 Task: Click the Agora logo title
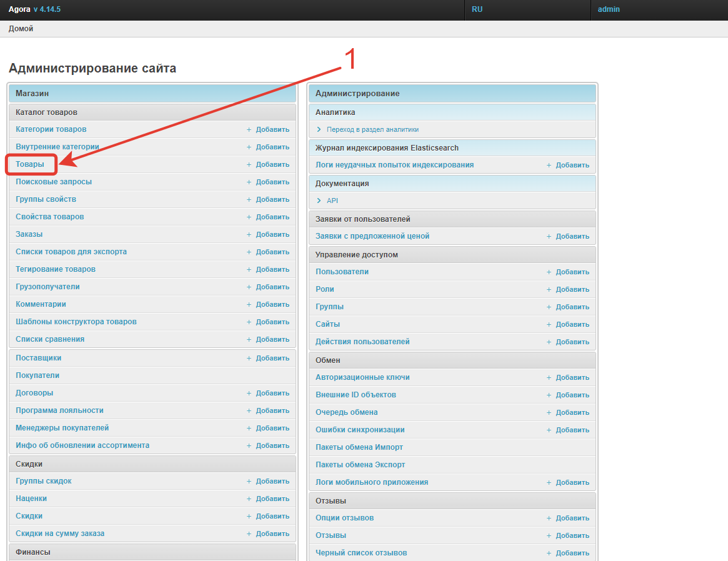point(19,9)
